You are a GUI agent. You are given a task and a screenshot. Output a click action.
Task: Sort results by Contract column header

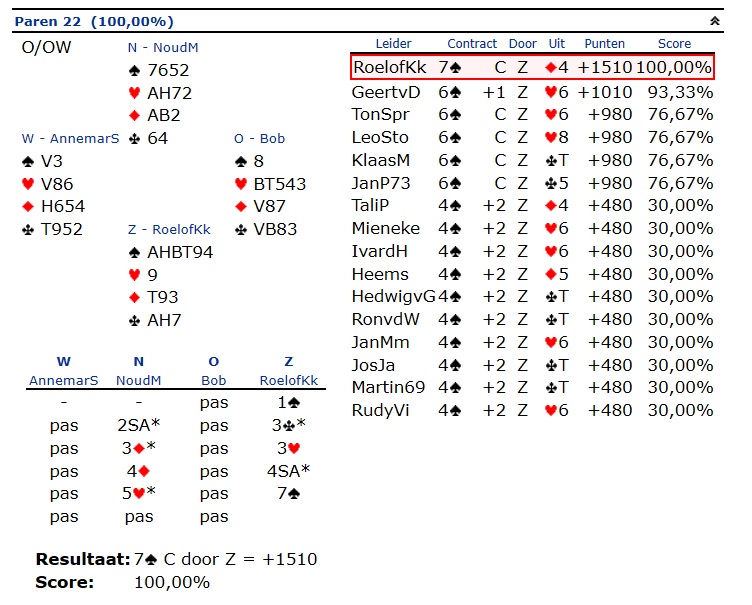pos(472,44)
